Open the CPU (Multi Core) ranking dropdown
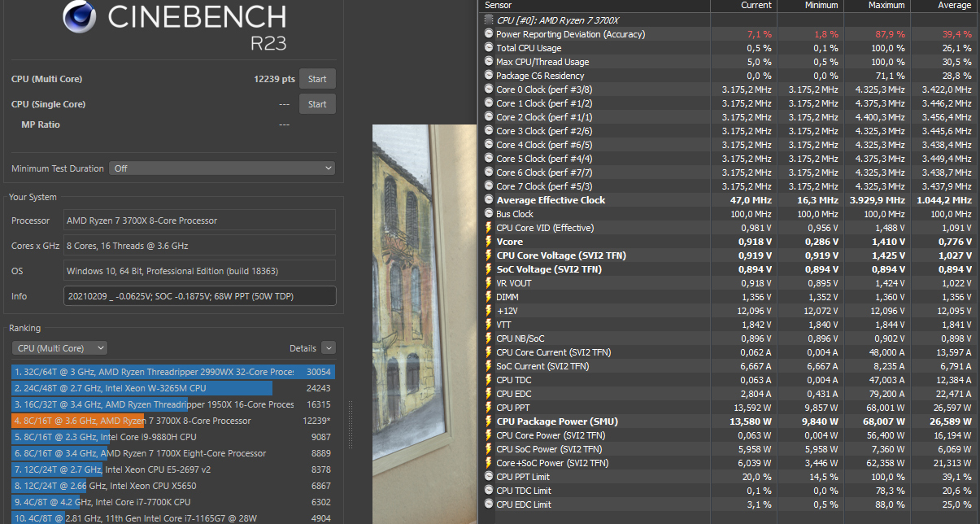This screenshot has width=980, height=524. (x=59, y=348)
